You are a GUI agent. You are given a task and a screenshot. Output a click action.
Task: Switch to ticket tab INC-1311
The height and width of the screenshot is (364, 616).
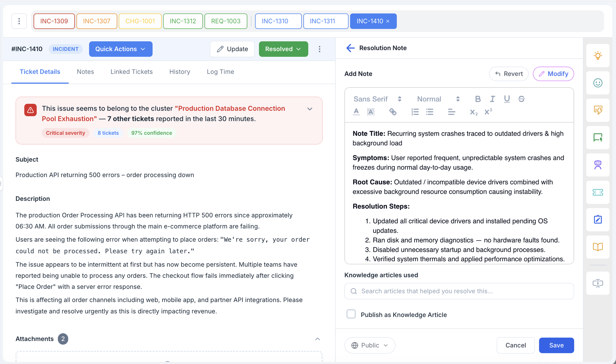[326, 21]
